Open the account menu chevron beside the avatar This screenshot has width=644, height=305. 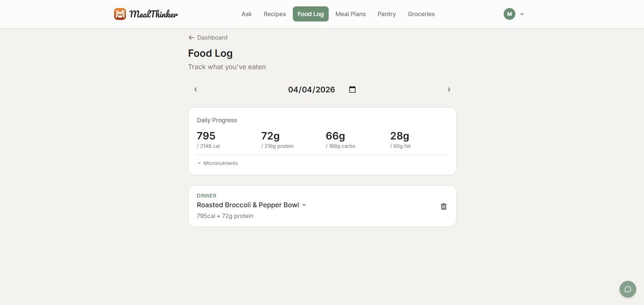[x=522, y=14]
